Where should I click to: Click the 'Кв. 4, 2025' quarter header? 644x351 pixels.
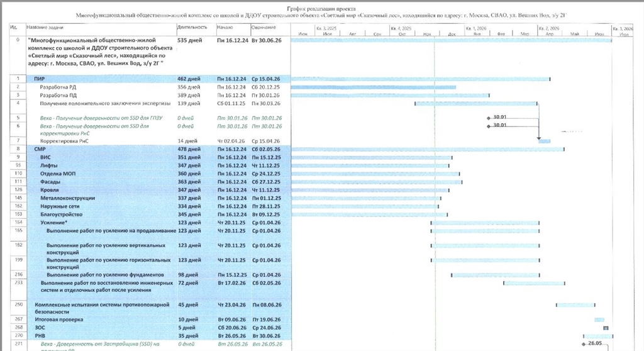(x=401, y=29)
